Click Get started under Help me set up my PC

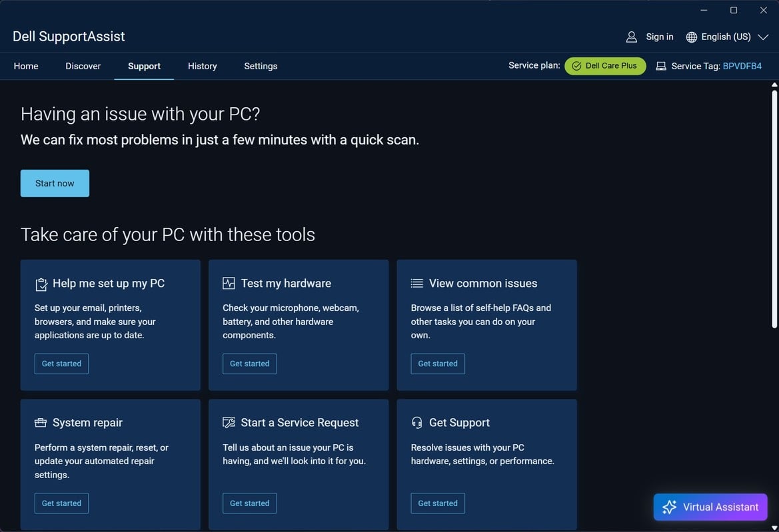[61, 364]
